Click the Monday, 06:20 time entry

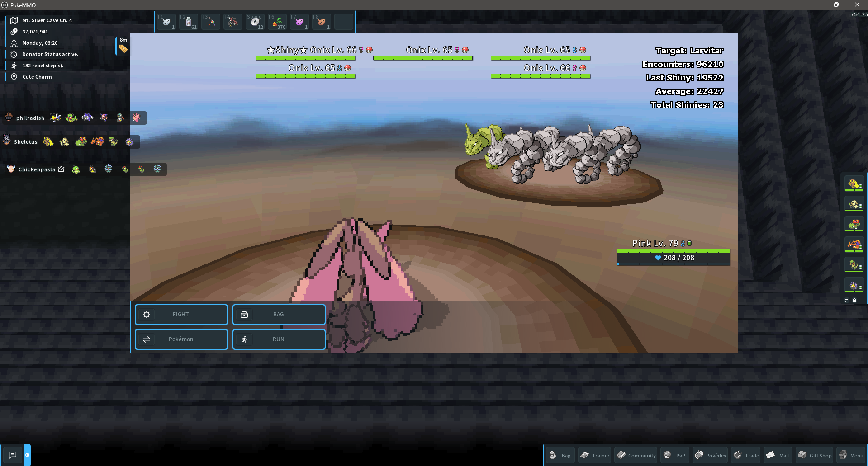(40, 43)
